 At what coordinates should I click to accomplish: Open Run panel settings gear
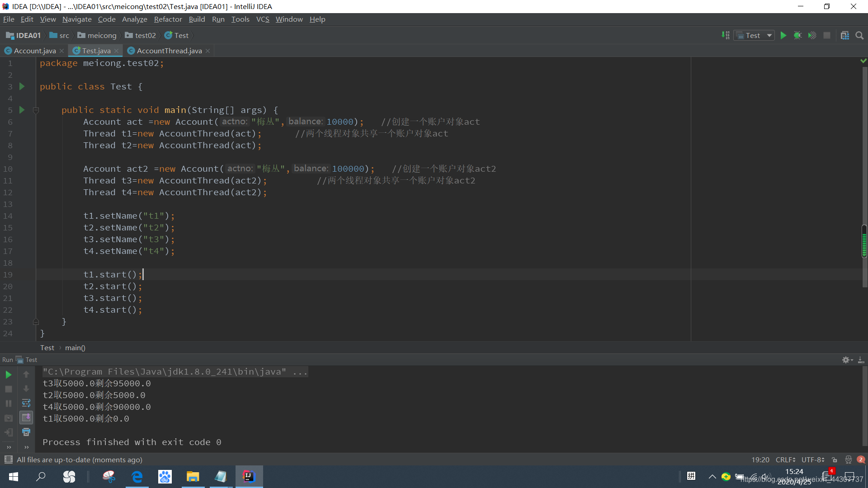coord(847,360)
